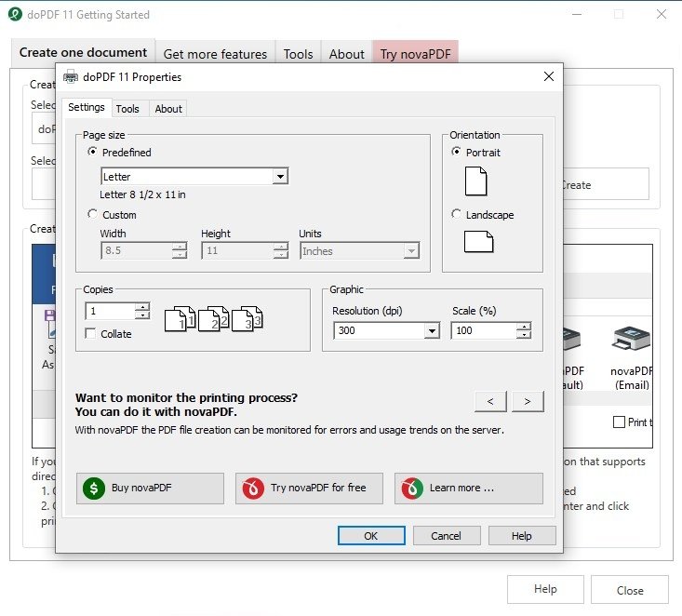Click the Scale (%) input field
The height and width of the screenshot is (616, 682).
tap(484, 330)
